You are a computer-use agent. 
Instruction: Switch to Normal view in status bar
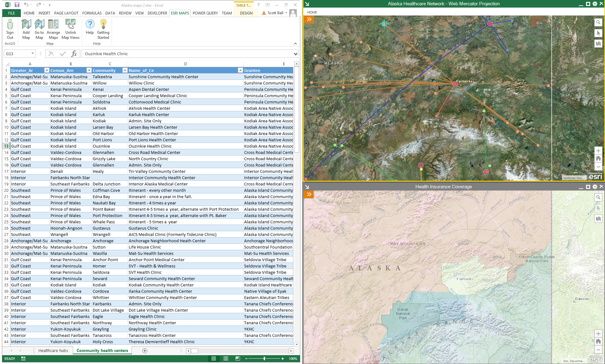click(214, 359)
